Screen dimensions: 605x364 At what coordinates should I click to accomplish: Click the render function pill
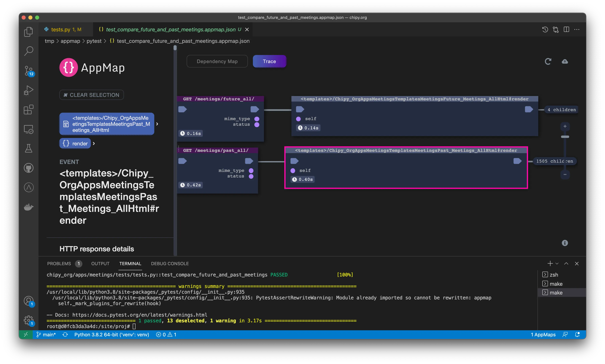tap(75, 144)
